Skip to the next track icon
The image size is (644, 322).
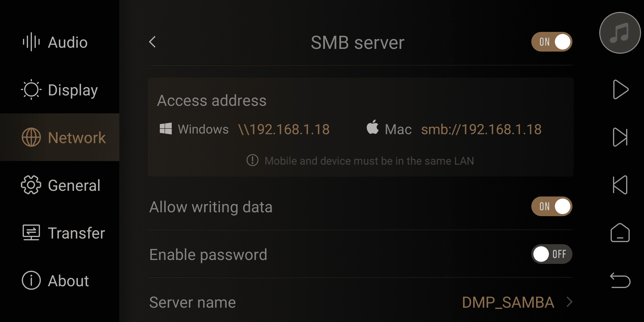620,137
